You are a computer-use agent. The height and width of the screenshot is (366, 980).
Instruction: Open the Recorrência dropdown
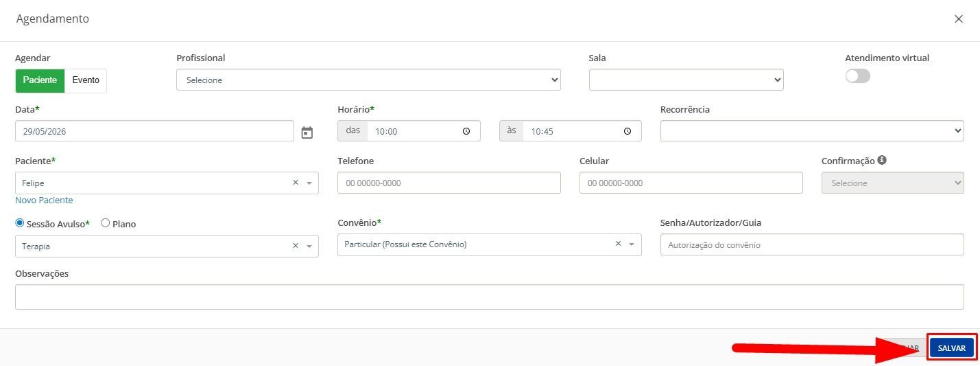point(812,131)
